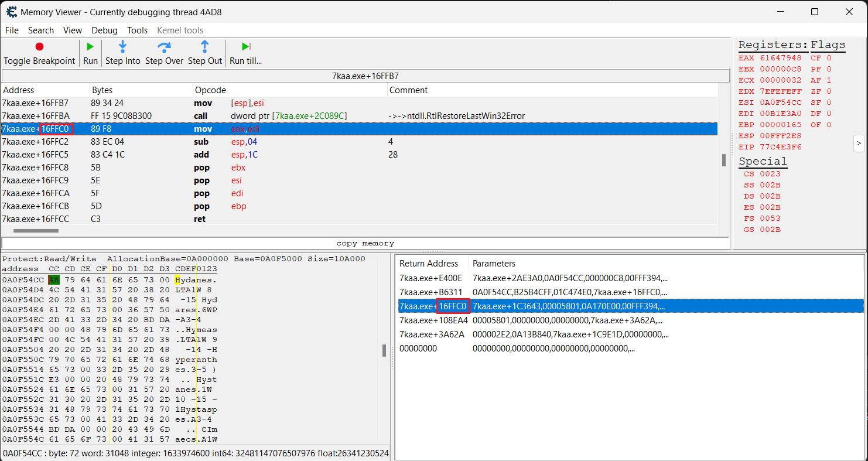Image resolution: width=868 pixels, height=461 pixels.
Task: Click the Return Address column header
Action: (429, 264)
